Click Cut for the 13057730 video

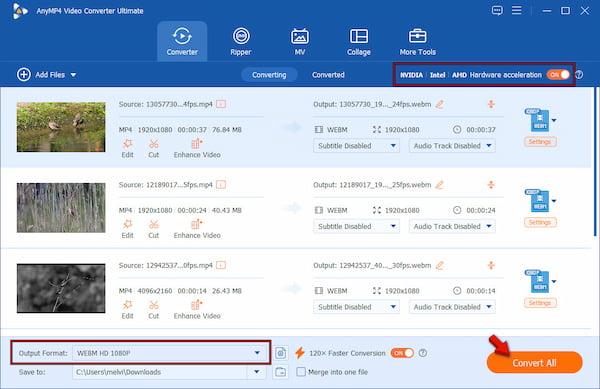pyautogui.click(x=153, y=148)
